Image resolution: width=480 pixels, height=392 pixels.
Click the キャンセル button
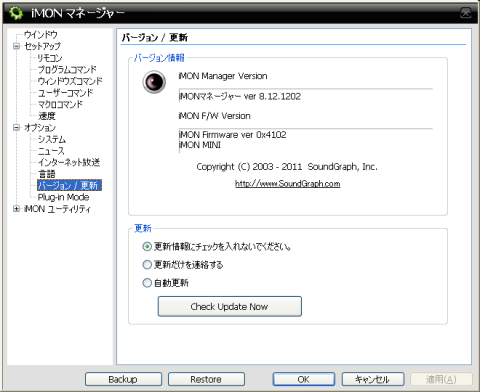click(373, 379)
